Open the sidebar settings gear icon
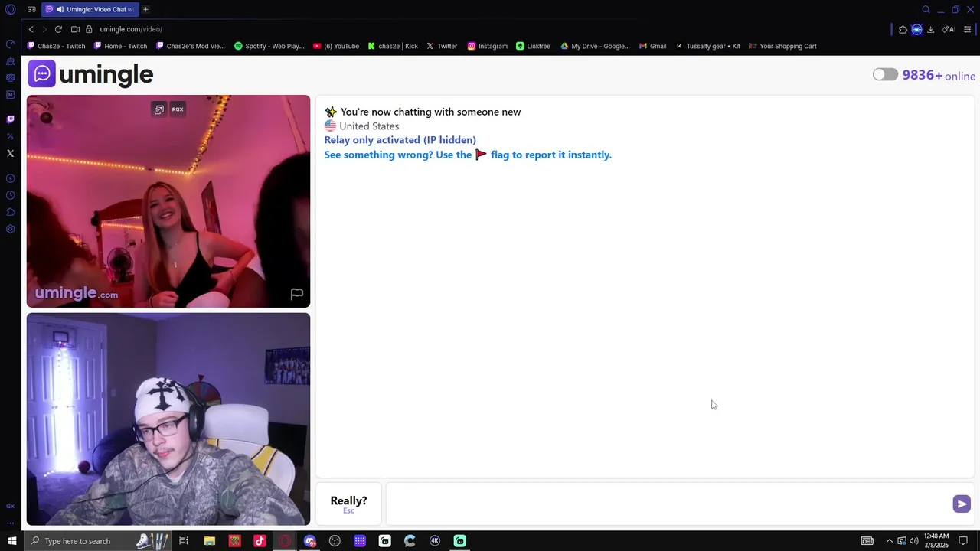This screenshot has height=551, width=980. point(11,229)
